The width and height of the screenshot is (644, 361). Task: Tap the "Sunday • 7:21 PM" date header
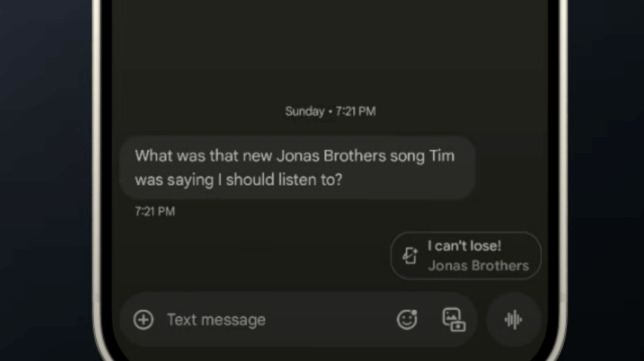pos(330,111)
